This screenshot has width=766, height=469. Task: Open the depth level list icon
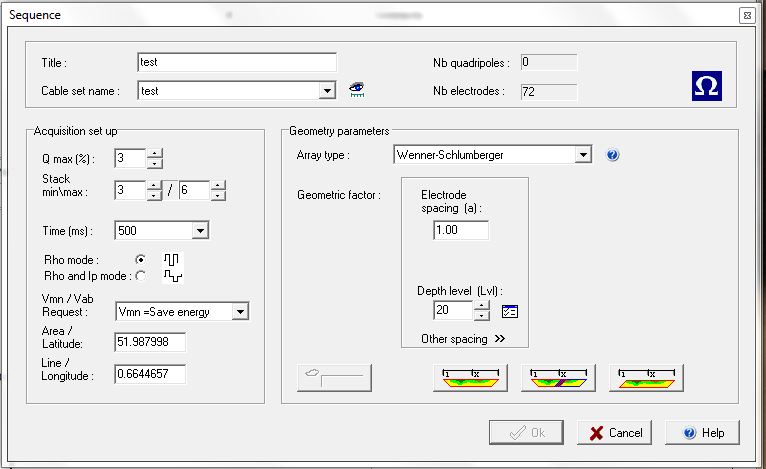point(510,311)
